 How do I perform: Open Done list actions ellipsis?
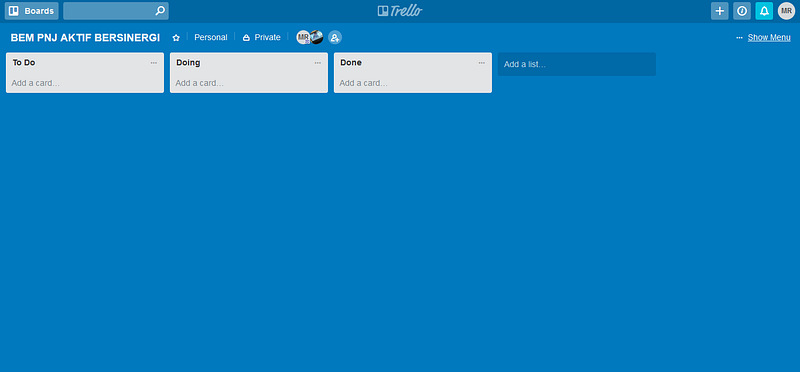pos(482,63)
